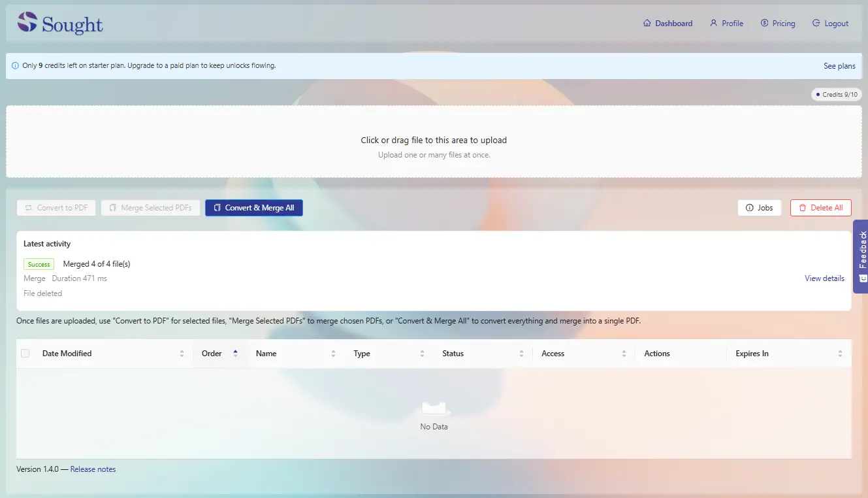Click the Convert to PDF button

pyautogui.click(x=56, y=208)
